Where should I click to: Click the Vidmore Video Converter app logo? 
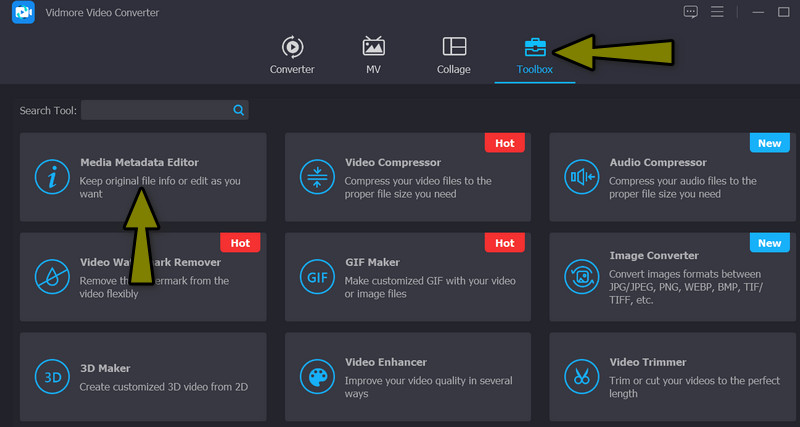(x=21, y=12)
